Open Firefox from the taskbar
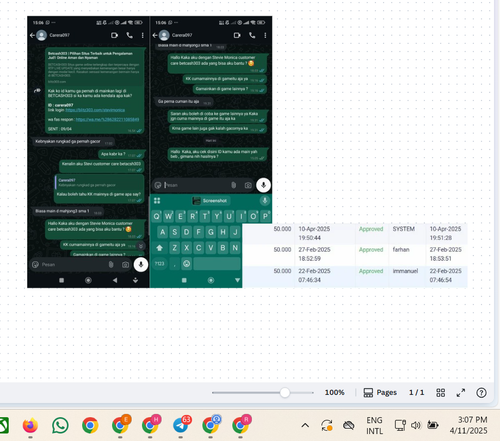Screen dimensions: 500x441 30,425
